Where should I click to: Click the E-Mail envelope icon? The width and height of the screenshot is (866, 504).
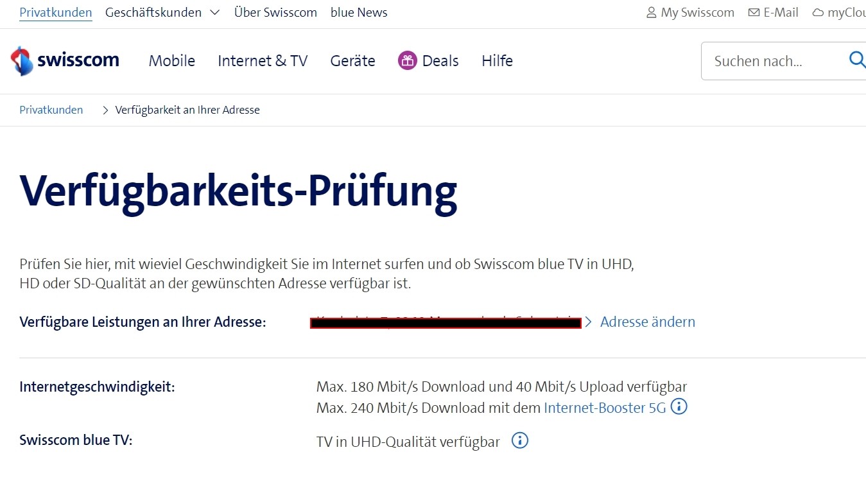(754, 13)
